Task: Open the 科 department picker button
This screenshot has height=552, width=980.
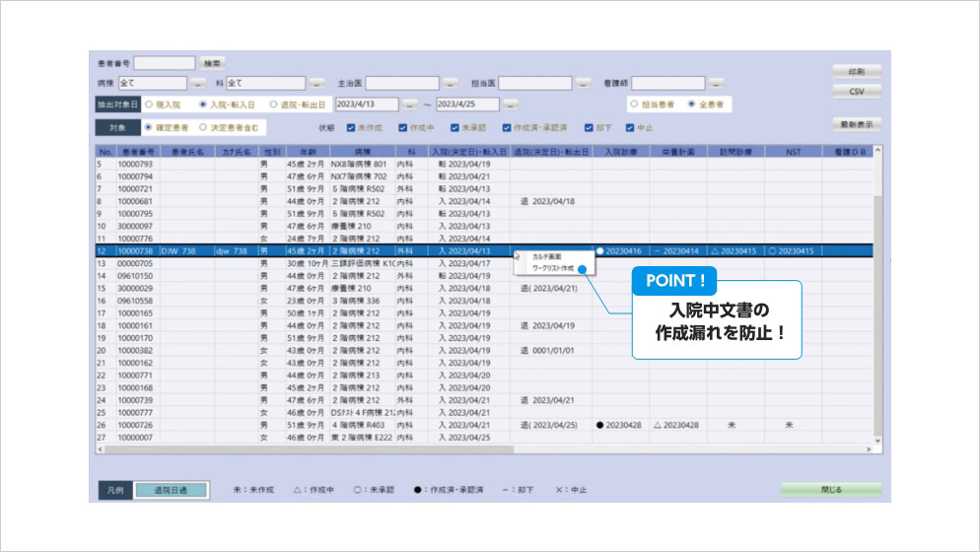Action: 317,83
